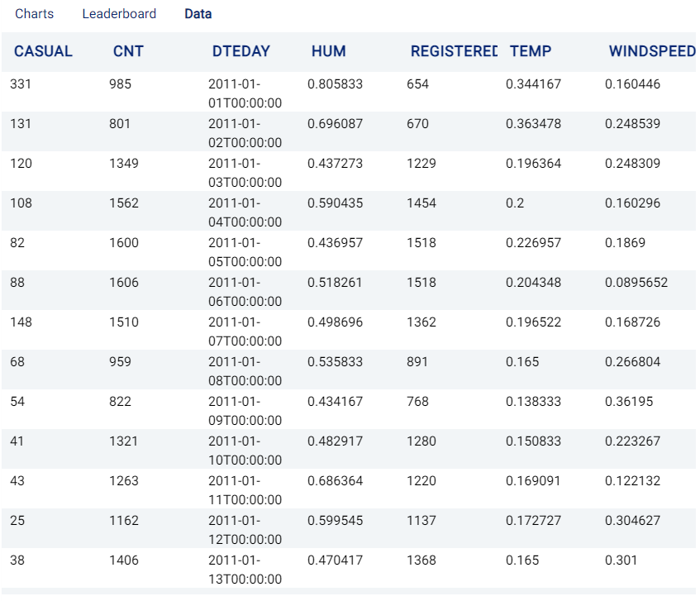The height and width of the screenshot is (601, 700).
Task: Click the HUM column header
Action: click(x=329, y=51)
